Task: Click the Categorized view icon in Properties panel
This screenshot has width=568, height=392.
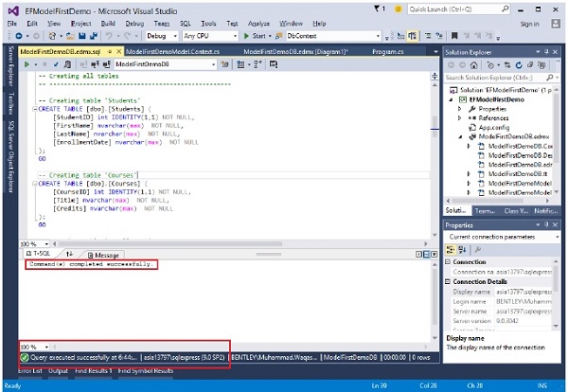Action: 451,249
